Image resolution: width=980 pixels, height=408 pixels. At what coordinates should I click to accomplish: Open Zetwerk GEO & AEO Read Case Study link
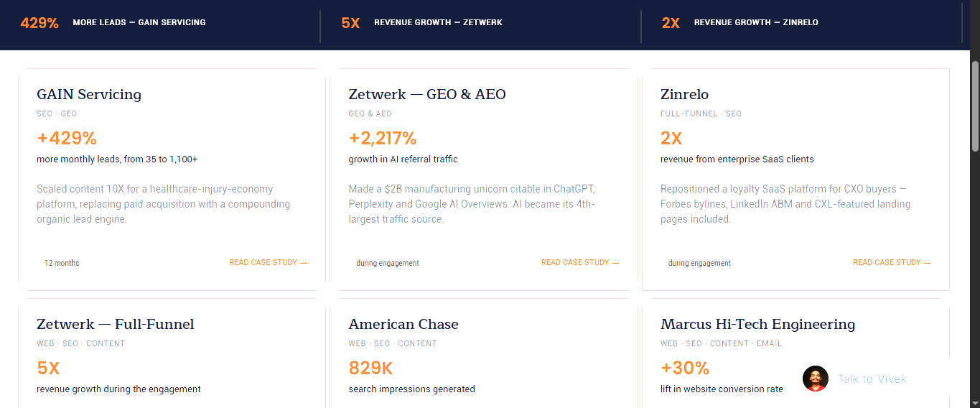coord(580,263)
